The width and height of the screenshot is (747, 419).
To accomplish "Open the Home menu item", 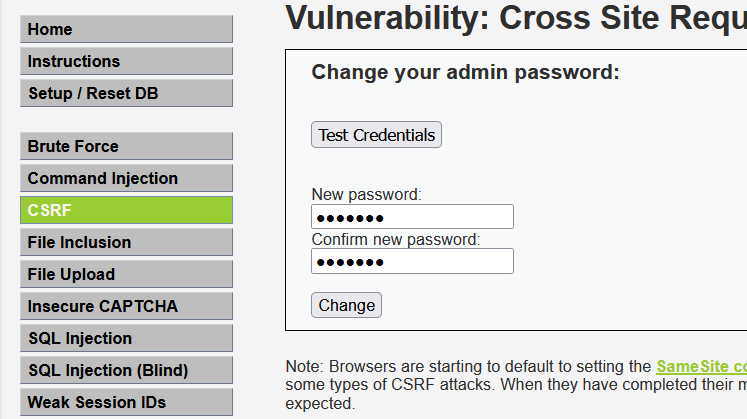I will 126,30.
